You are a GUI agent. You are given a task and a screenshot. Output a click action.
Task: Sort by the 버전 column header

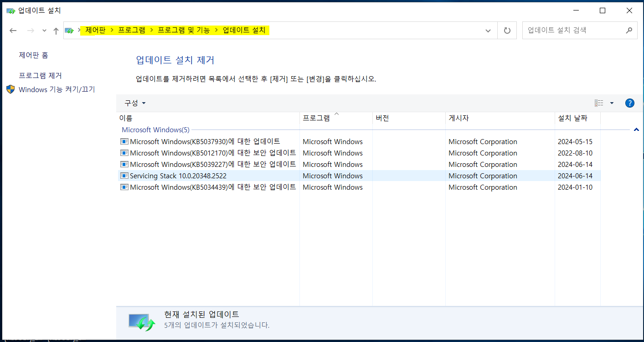(x=409, y=118)
